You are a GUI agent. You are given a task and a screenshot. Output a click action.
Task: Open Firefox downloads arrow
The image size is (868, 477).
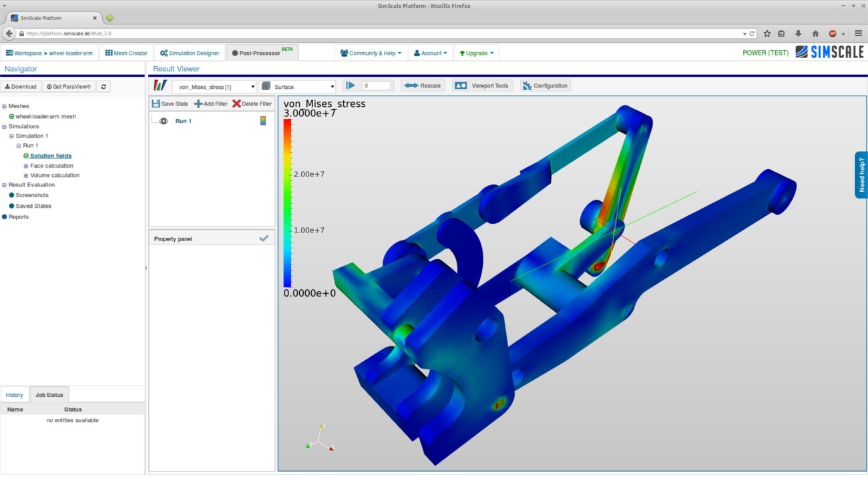[x=798, y=33]
